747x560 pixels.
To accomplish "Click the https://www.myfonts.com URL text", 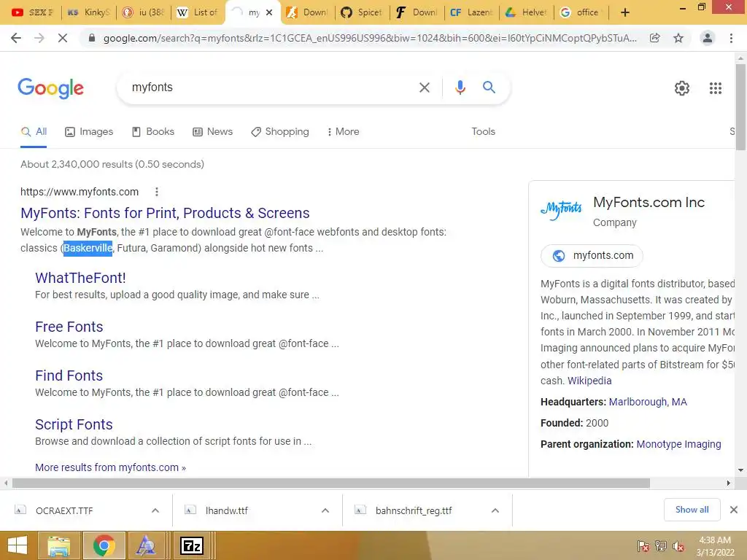I will [x=80, y=192].
